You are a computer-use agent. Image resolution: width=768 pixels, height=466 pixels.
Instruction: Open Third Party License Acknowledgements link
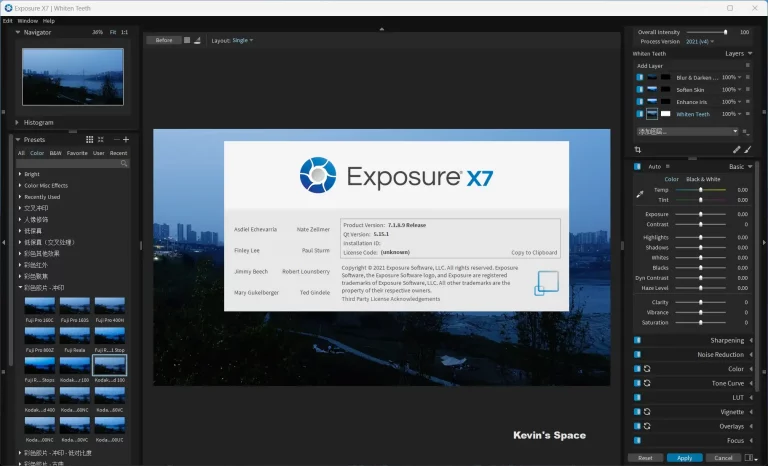[x=390, y=298]
